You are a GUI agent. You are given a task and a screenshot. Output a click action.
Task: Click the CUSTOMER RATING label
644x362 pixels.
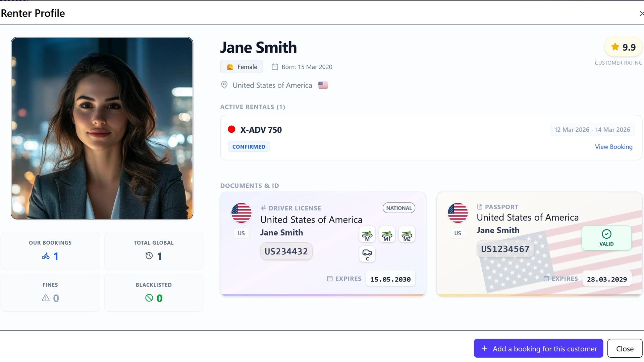point(619,63)
